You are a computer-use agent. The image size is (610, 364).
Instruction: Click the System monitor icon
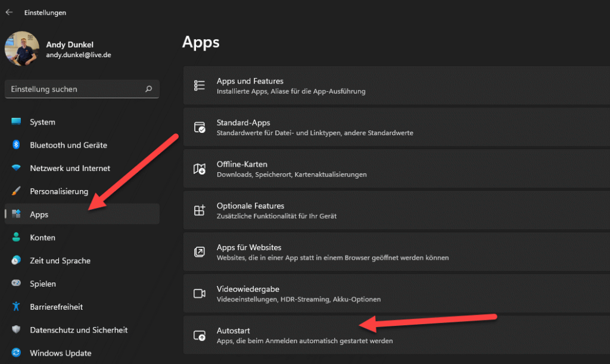[x=16, y=122]
